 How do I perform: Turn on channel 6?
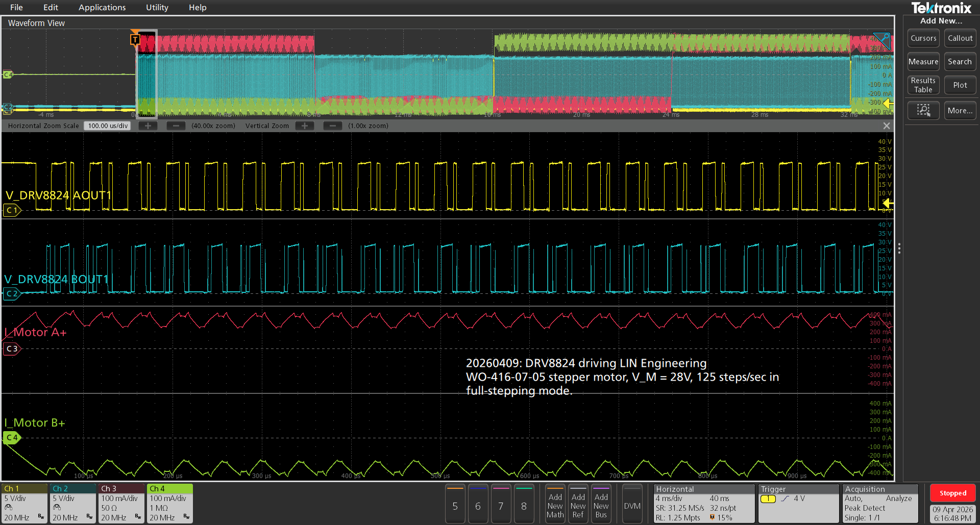click(x=478, y=504)
